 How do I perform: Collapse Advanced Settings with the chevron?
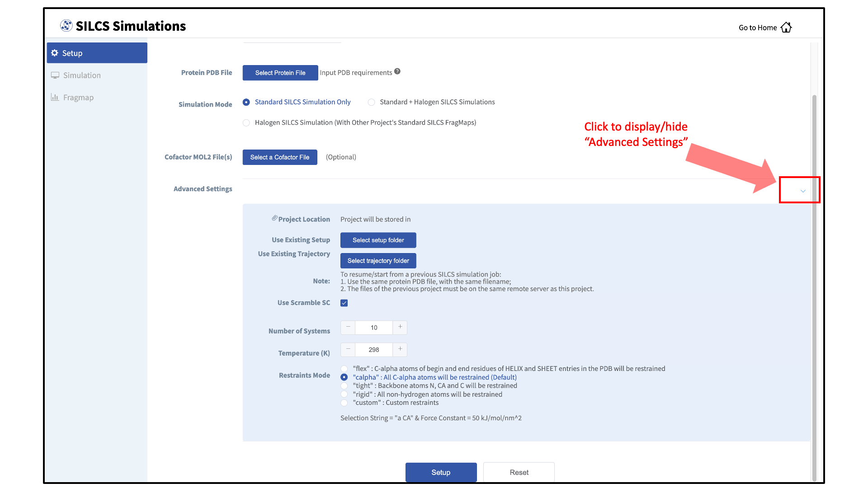803,191
